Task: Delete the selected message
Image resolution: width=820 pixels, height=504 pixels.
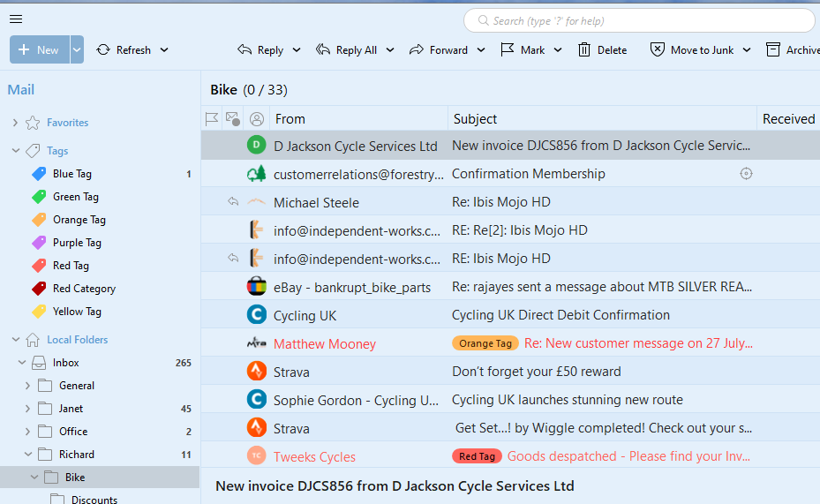Action: pyautogui.click(x=603, y=49)
